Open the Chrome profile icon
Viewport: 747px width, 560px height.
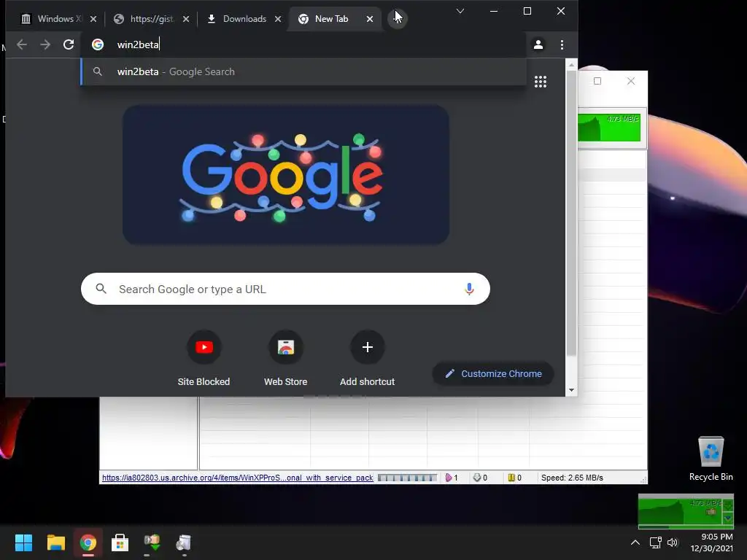(x=538, y=44)
